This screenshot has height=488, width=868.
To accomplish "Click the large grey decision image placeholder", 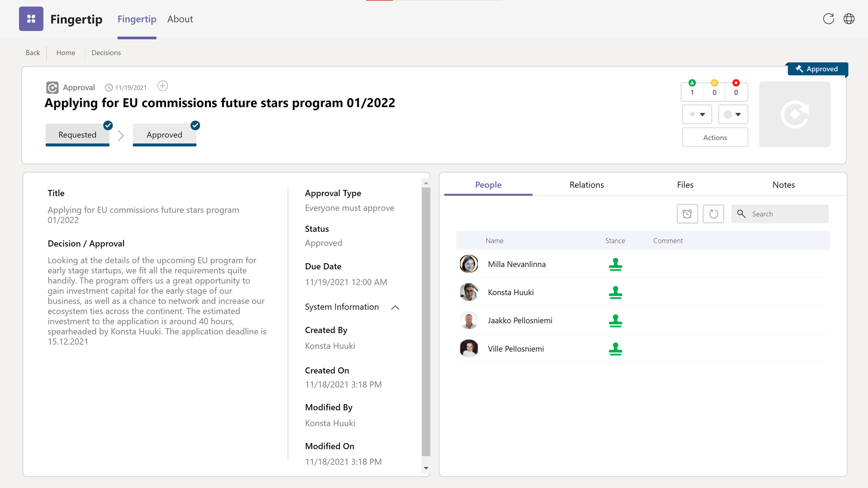I will (795, 114).
